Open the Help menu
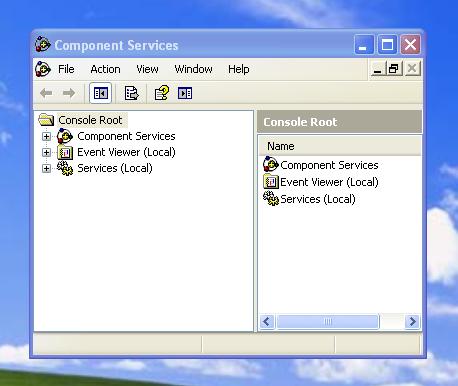 (239, 69)
